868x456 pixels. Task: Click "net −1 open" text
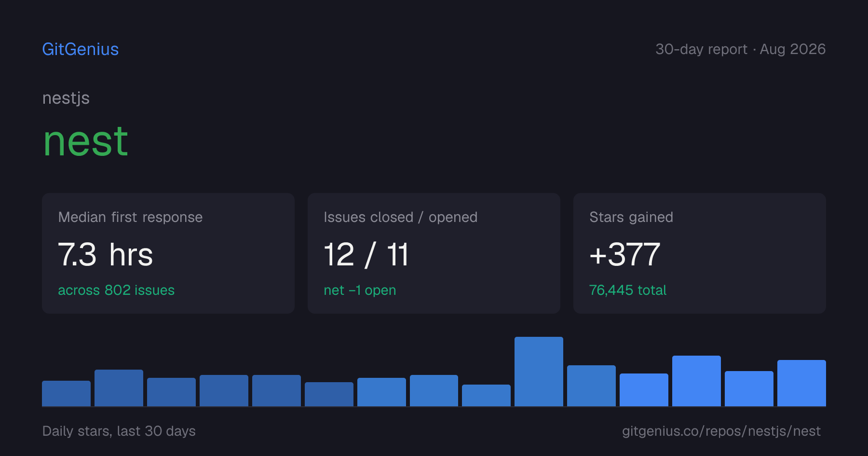point(360,290)
